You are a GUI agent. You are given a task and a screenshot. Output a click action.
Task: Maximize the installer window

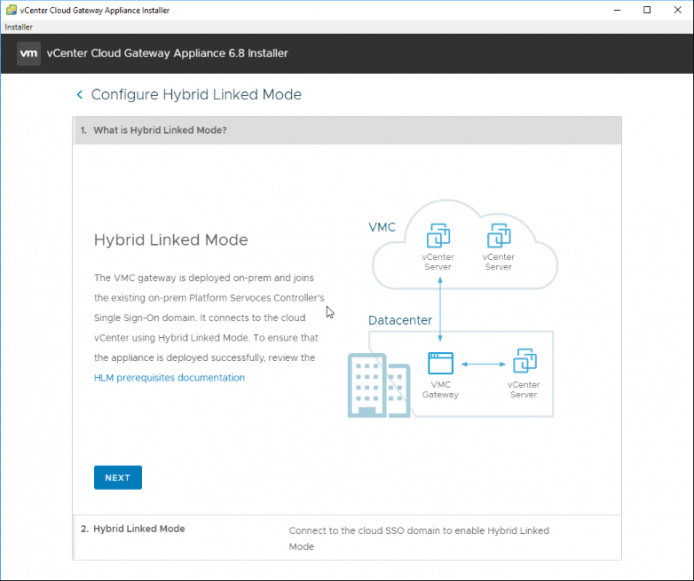point(647,10)
